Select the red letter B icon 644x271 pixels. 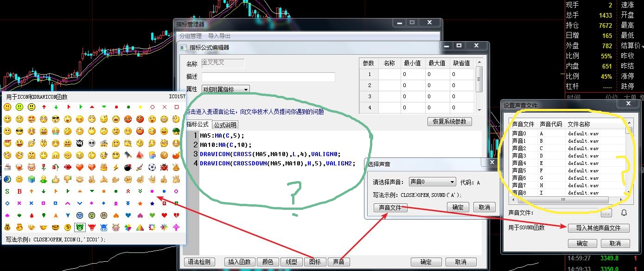[x=19, y=191]
